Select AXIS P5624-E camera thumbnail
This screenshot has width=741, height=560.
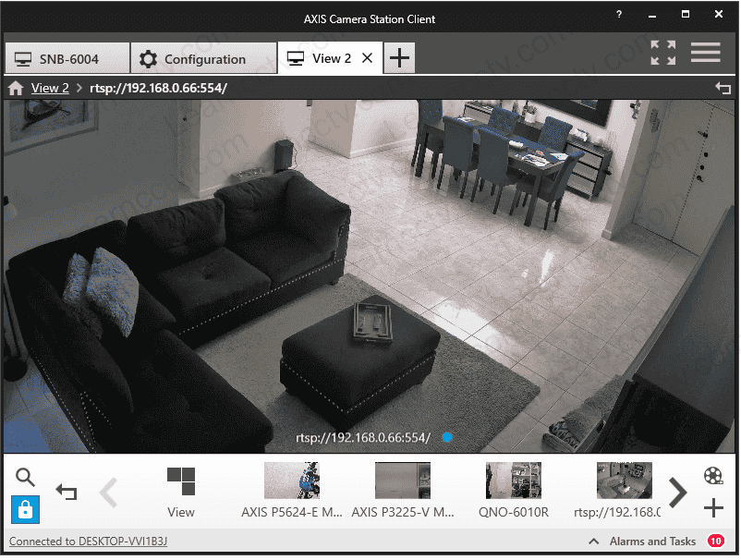tap(292, 481)
